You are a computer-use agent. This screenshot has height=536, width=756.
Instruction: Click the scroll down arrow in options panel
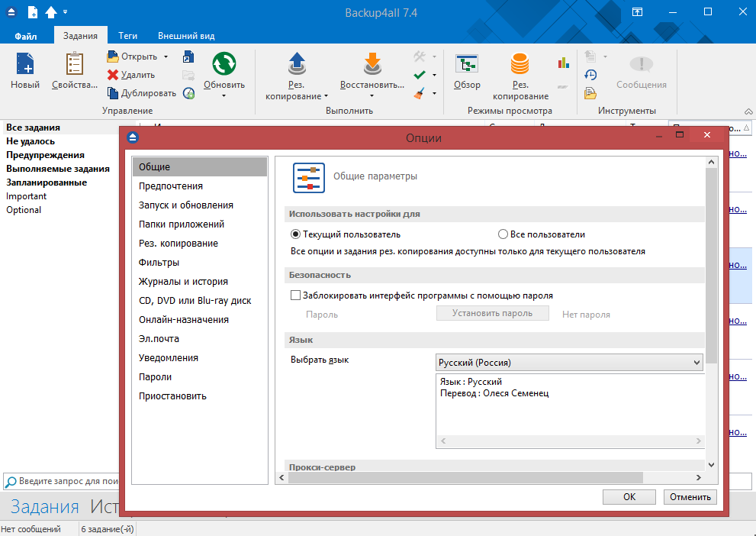point(711,464)
